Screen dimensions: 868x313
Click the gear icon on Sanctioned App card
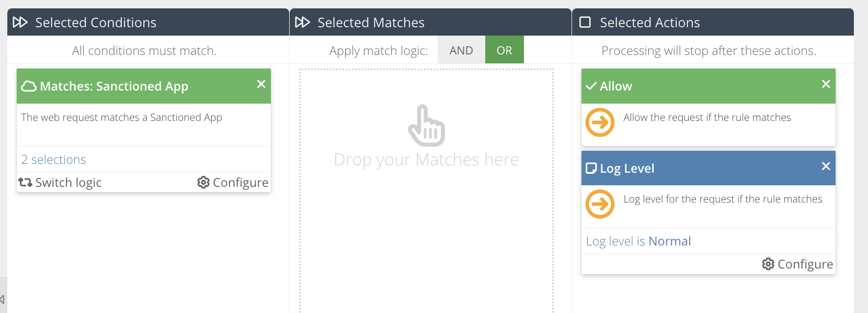203,182
